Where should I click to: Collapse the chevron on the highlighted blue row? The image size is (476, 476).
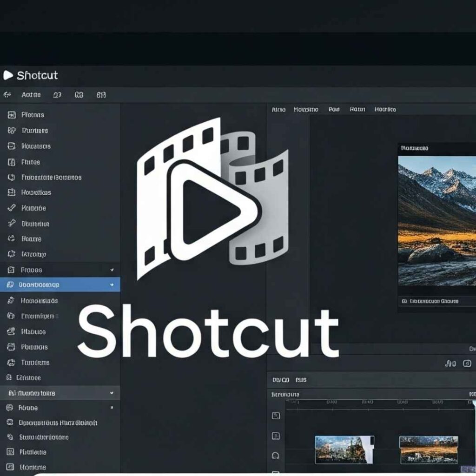coord(112,284)
